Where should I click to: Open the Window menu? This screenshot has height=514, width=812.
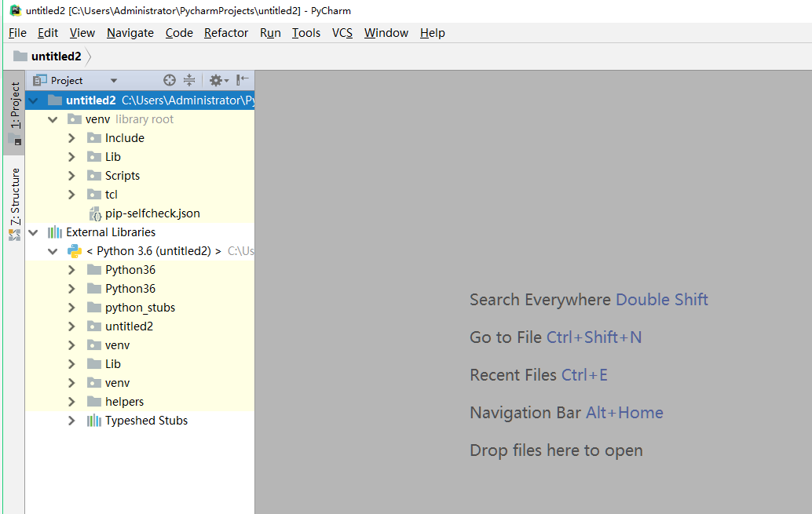[386, 33]
